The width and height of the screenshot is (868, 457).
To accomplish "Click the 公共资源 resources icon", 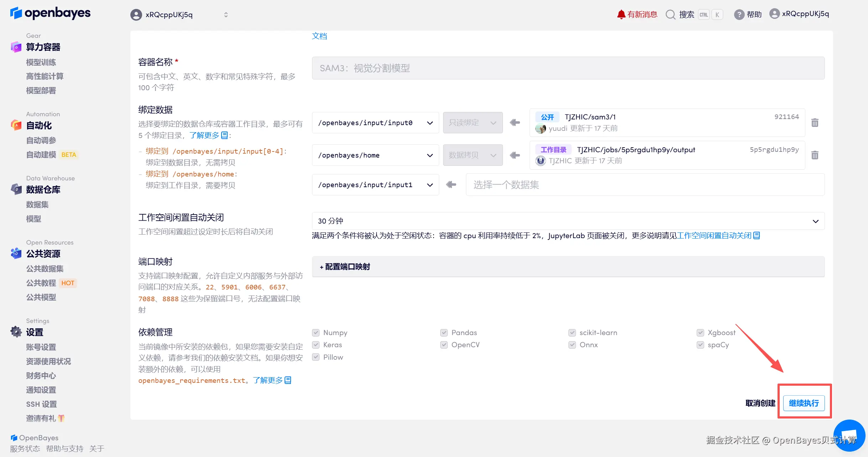I will [16, 253].
